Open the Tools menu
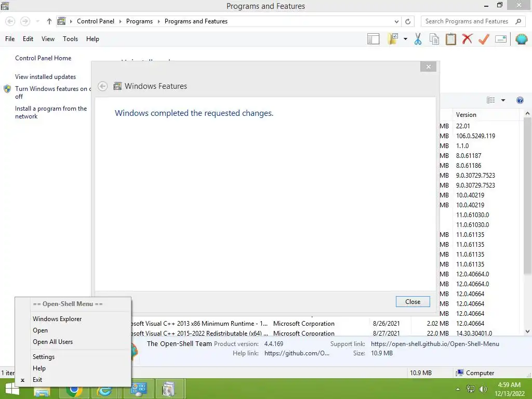This screenshot has height=399, width=532. pyautogui.click(x=70, y=39)
